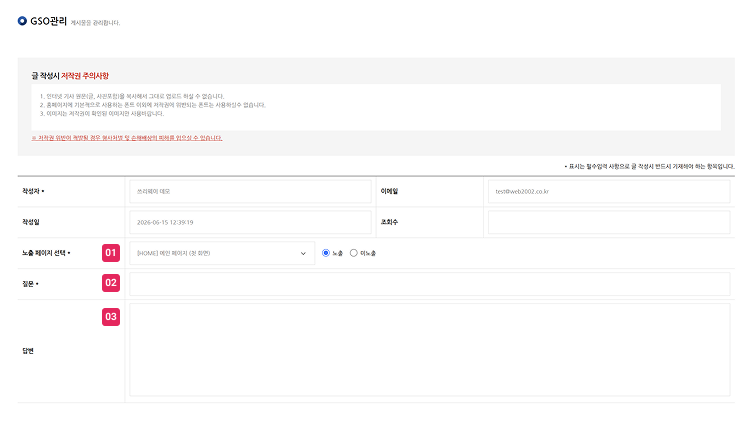
Task: Click the 조회수 input field
Action: pyautogui.click(x=609, y=222)
